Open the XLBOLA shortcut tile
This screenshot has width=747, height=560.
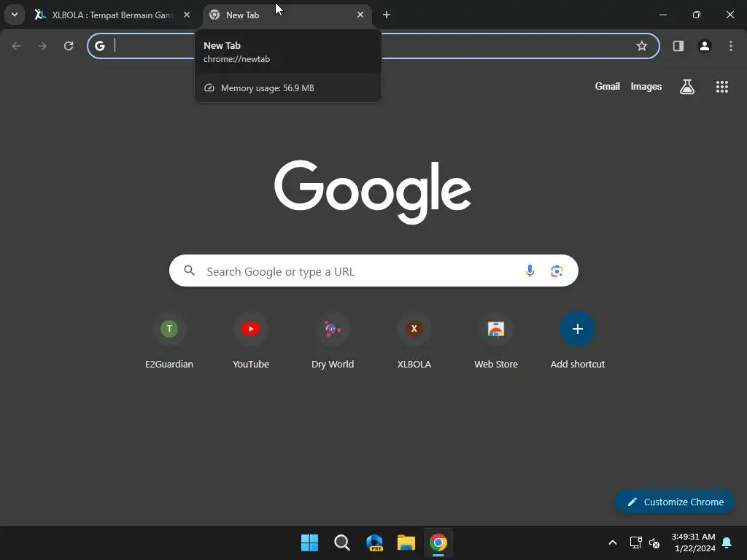point(414,341)
